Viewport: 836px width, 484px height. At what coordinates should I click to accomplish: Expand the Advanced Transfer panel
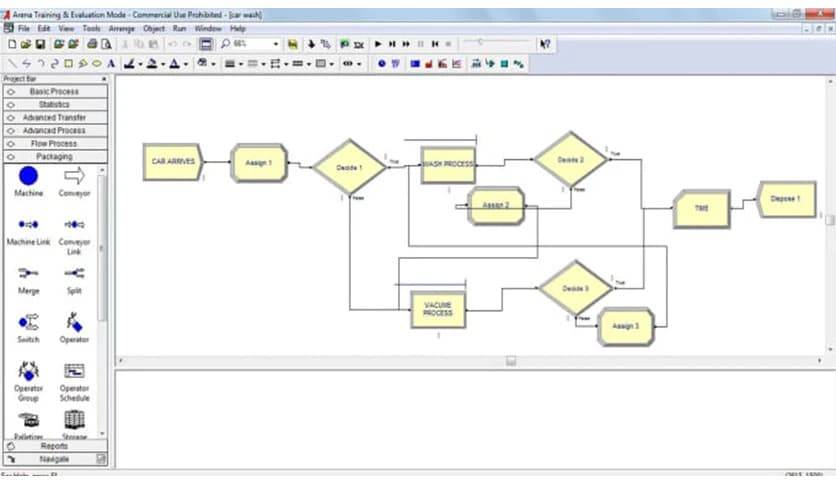pos(55,118)
